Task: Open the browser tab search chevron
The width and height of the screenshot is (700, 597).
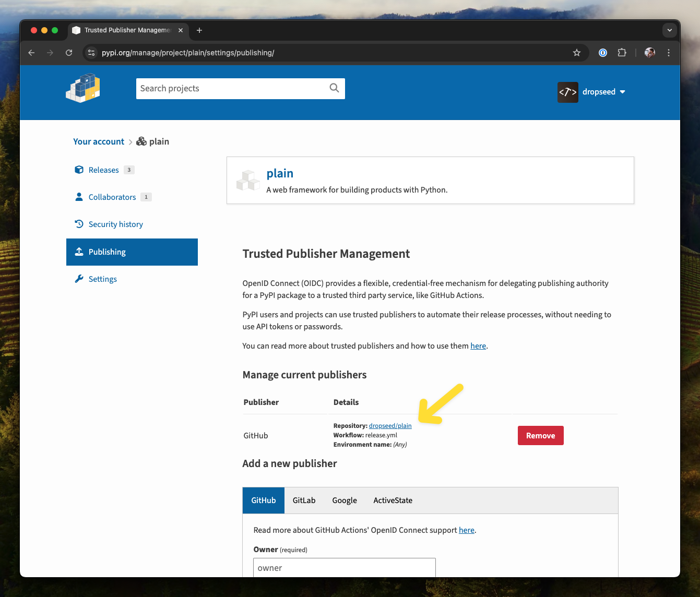Action: point(670,30)
